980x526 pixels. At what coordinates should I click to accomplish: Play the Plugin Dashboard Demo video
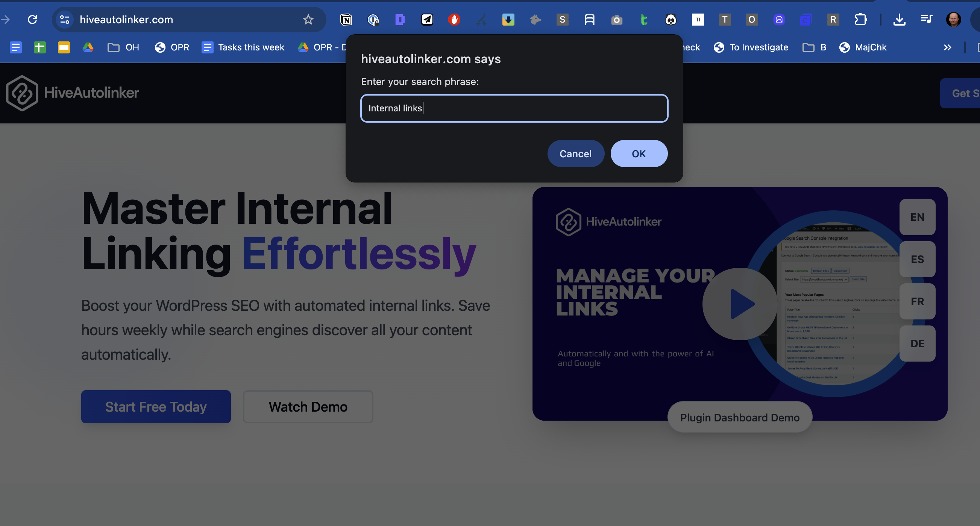click(x=740, y=303)
